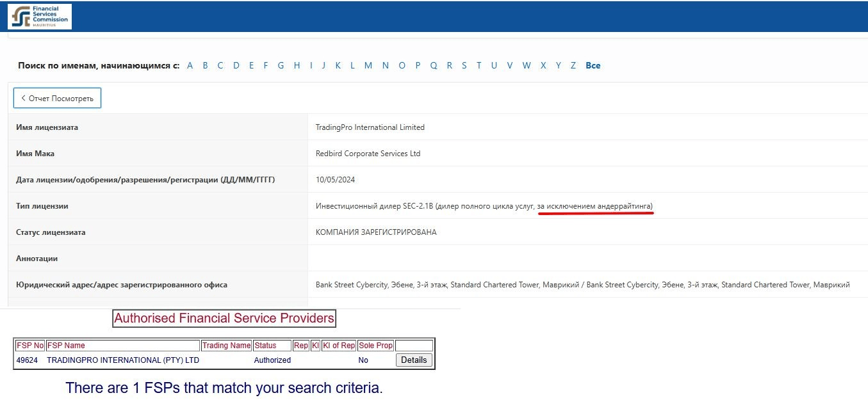Image resolution: width=868 pixels, height=400 pixels.
Task: Click the FSP No column header
Action: (x=30, y=346)
